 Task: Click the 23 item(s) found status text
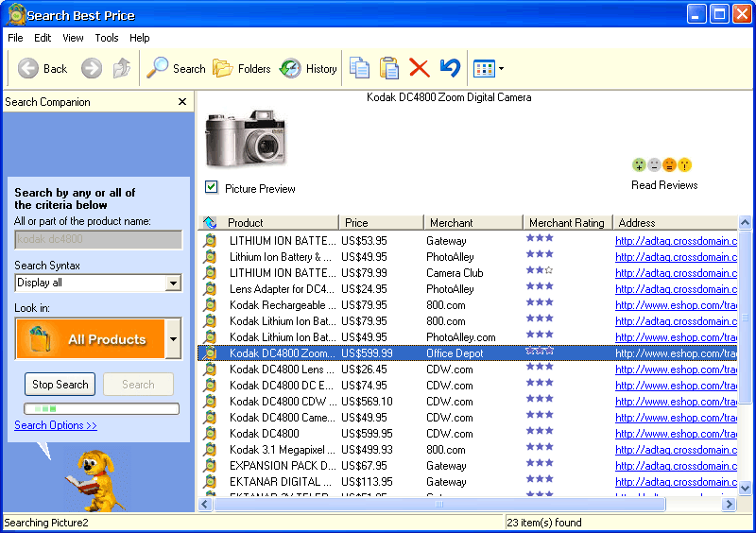pos(544,523)
